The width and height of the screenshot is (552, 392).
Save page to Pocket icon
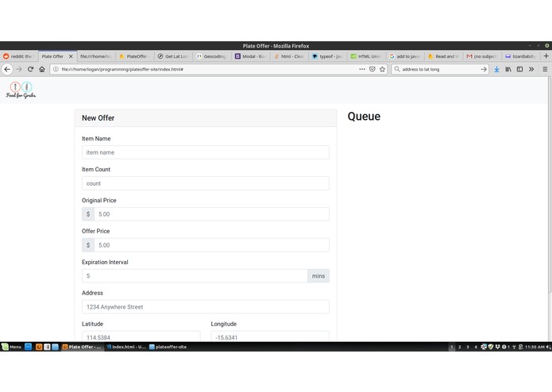tap(373, 69)
